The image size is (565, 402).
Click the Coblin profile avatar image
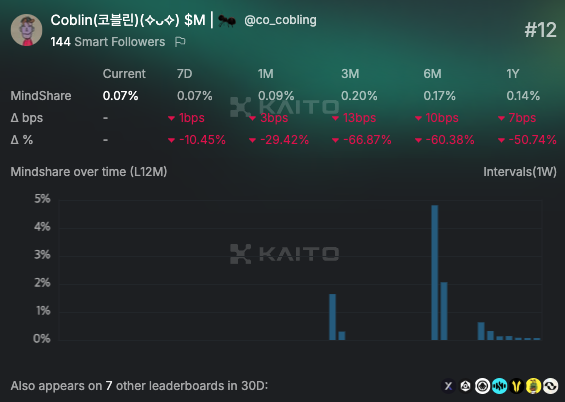(x=26, y=30)
